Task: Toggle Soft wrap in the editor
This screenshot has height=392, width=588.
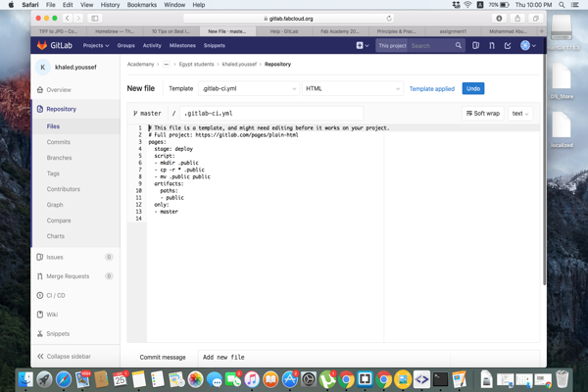Action: pyautogui.click(x=483, y=114)
